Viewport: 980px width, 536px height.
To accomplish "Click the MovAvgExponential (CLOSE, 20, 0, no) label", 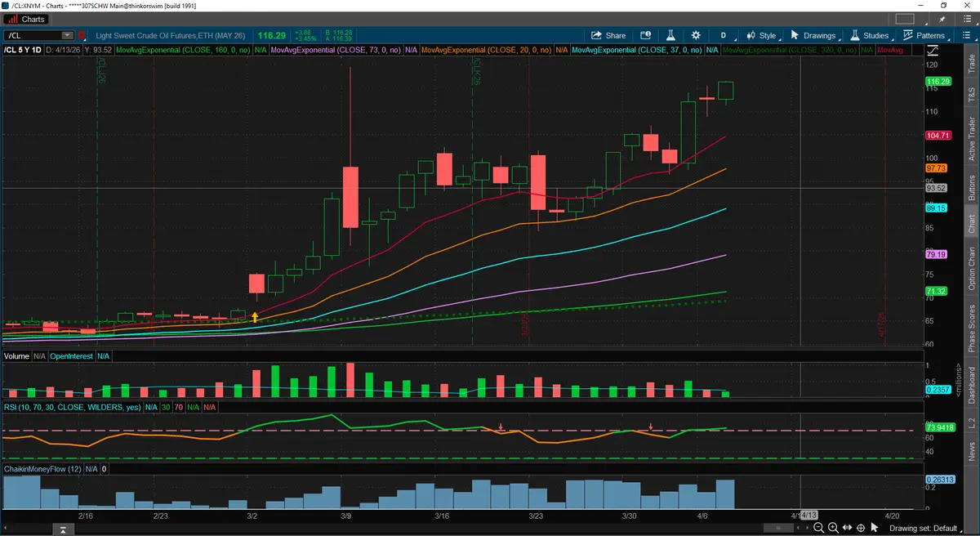I will coord(487,51).
